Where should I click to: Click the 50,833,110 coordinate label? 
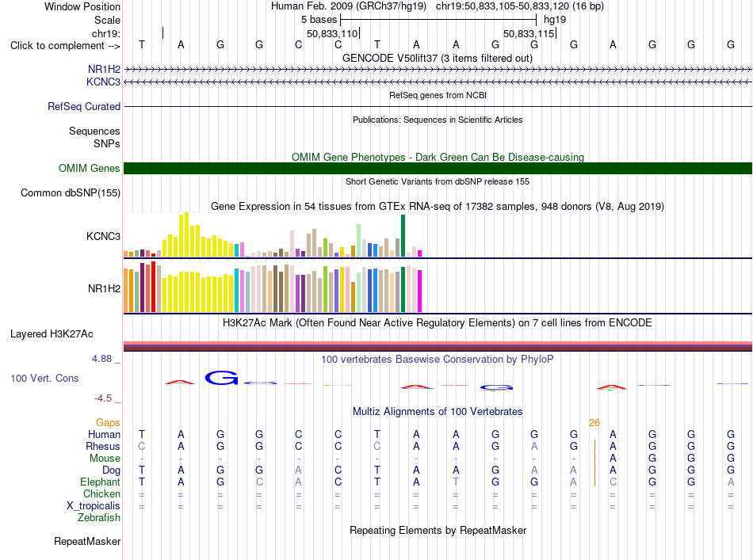pos(332,33)
